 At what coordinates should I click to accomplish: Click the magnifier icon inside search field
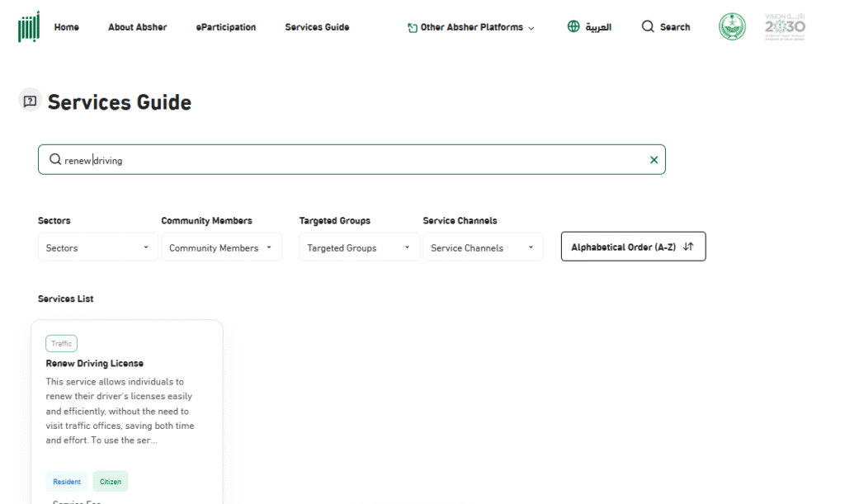click(x=55, y=159)
